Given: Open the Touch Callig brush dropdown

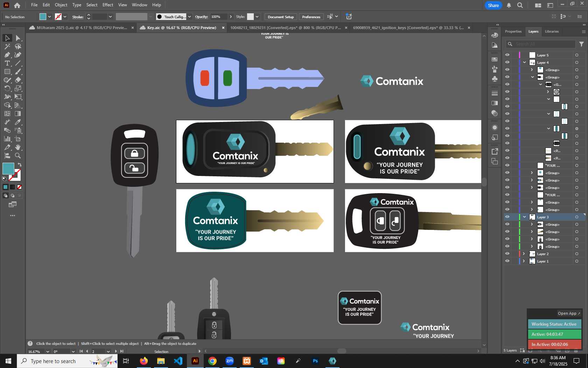Looking at the screenshot, I should (x=189, y=16).
